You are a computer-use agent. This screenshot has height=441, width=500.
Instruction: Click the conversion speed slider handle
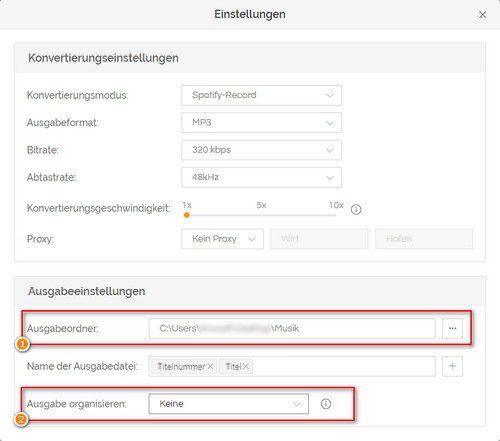[187, 215]
